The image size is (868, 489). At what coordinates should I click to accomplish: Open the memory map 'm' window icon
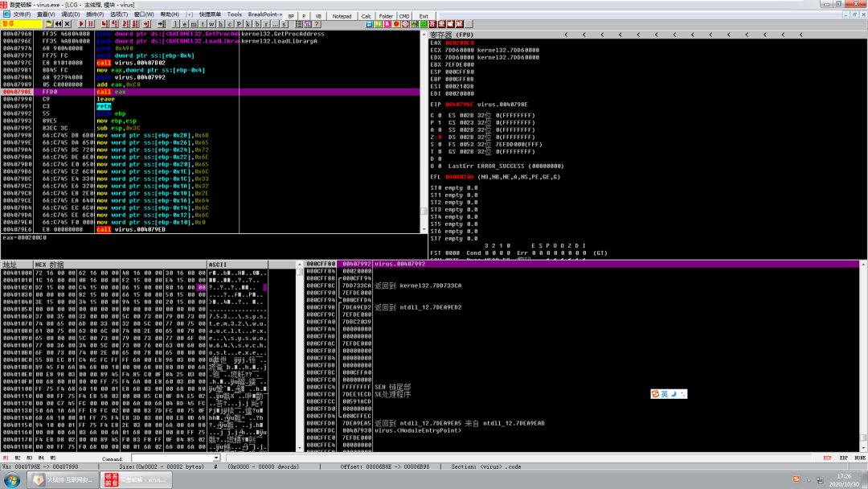193,24
